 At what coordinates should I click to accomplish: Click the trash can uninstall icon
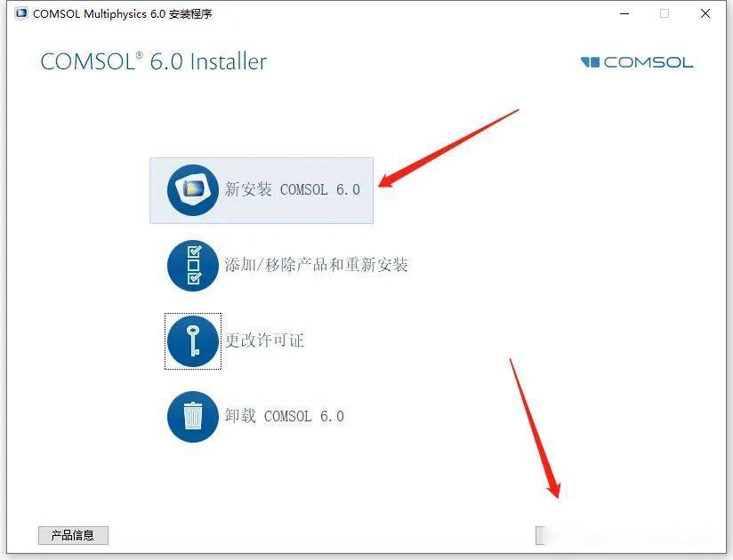click(193, 417)
